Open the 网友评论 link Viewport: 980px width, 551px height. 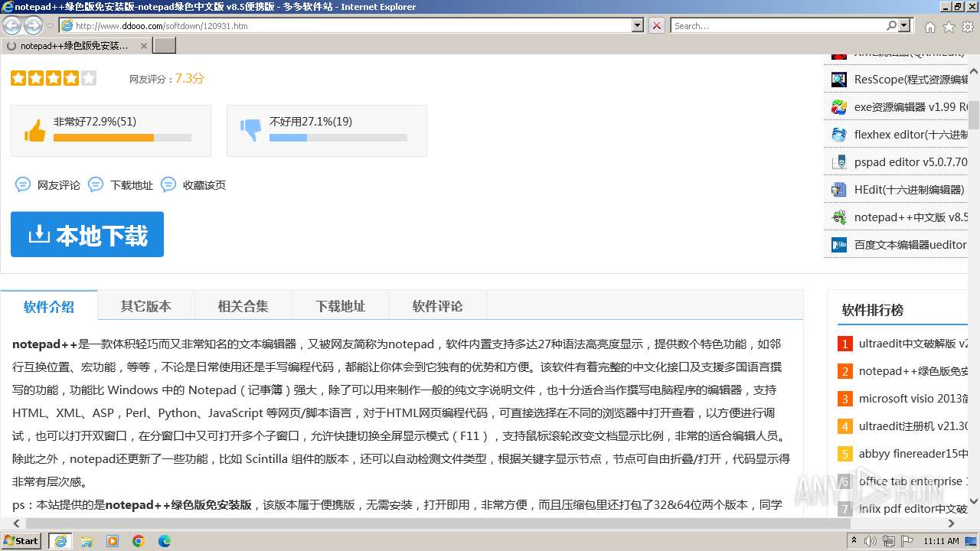(59, 185)
